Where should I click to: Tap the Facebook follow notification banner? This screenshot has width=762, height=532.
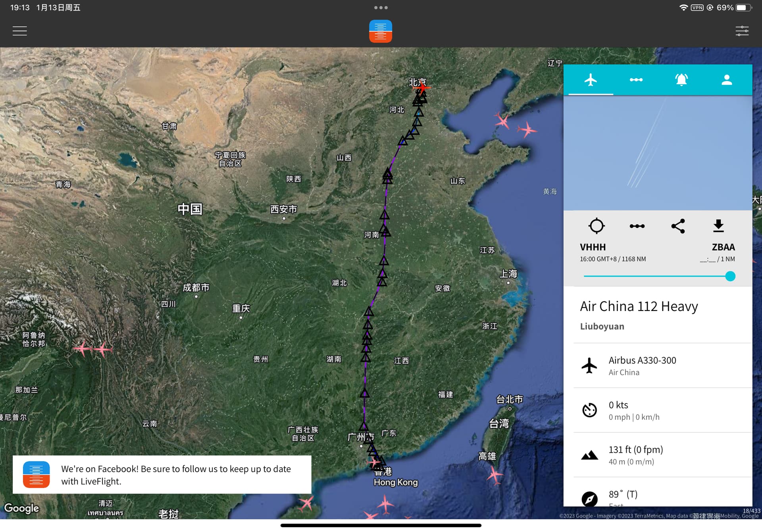pos(162,474)
